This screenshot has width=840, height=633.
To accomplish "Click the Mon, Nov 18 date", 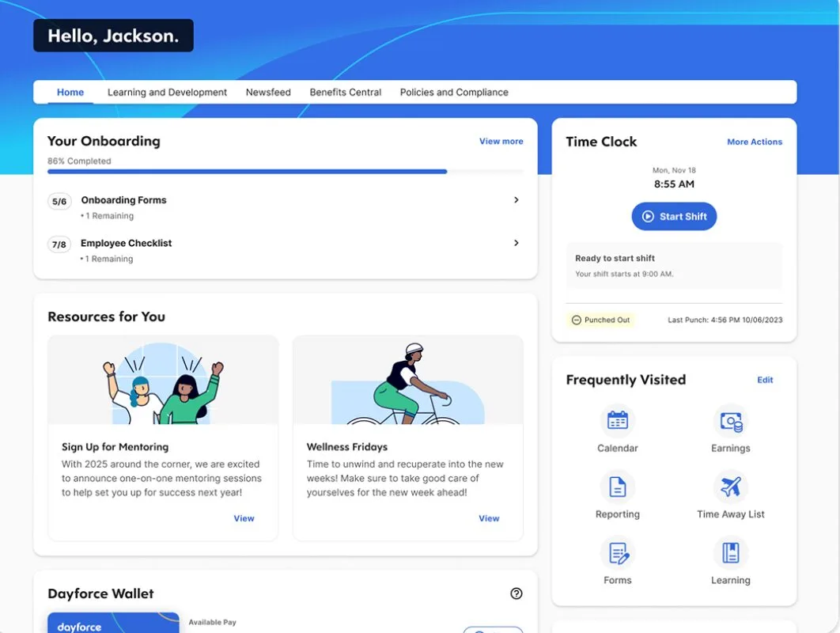I will click(674, 170).
